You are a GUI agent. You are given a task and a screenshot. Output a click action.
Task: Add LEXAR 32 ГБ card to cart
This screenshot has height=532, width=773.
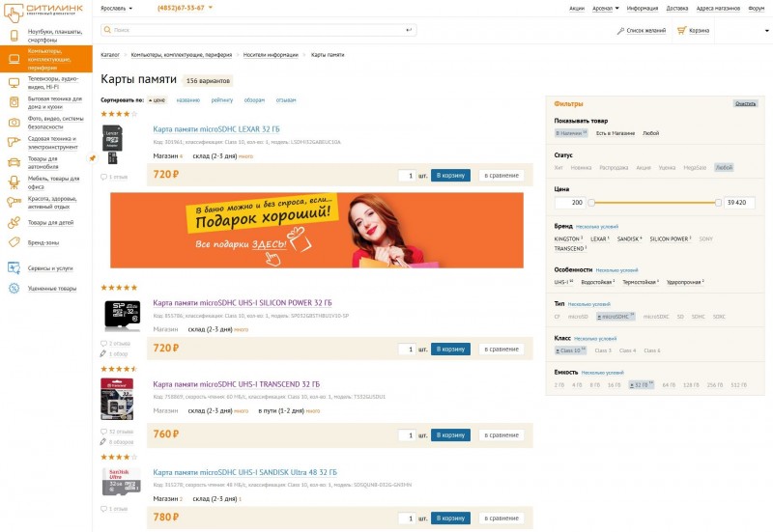450,176
